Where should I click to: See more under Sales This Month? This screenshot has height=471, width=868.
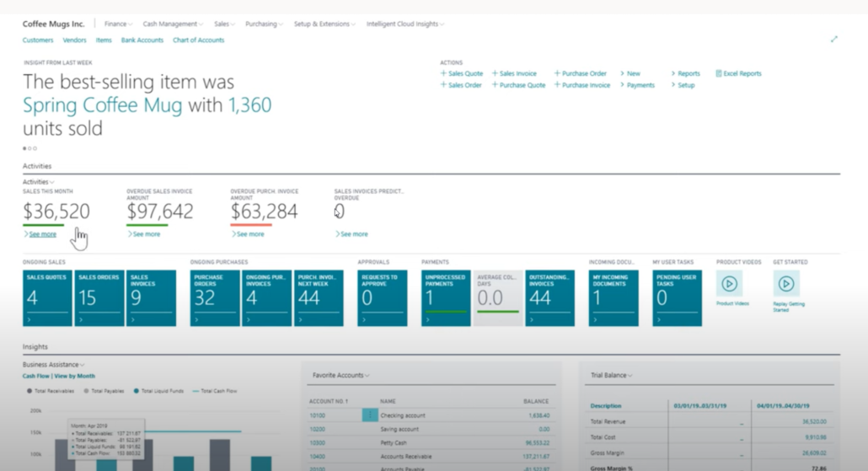pos(40,234)
